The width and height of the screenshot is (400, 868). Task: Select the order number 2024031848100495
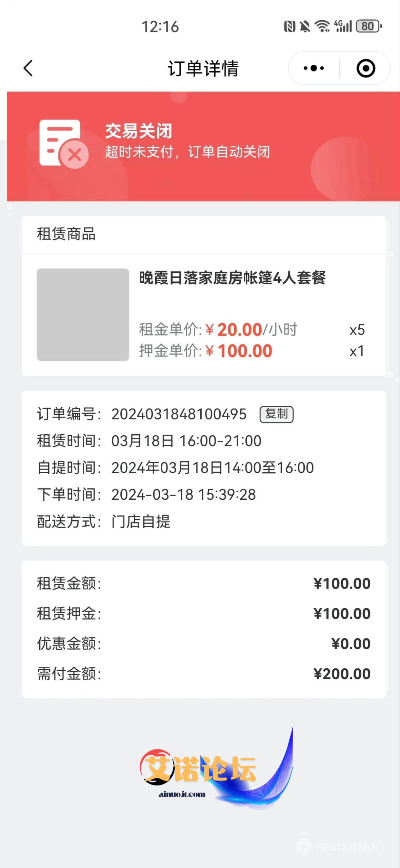(179, 414)
